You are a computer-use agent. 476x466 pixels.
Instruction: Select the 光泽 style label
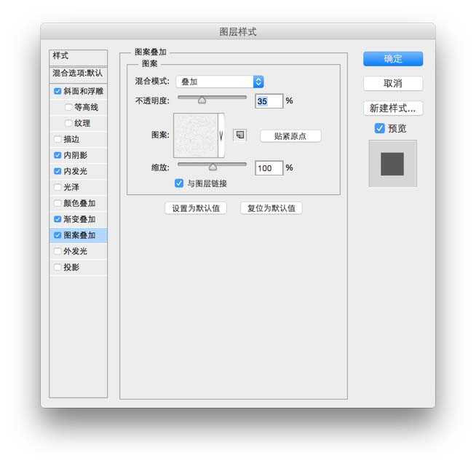[x=71, y=187]
